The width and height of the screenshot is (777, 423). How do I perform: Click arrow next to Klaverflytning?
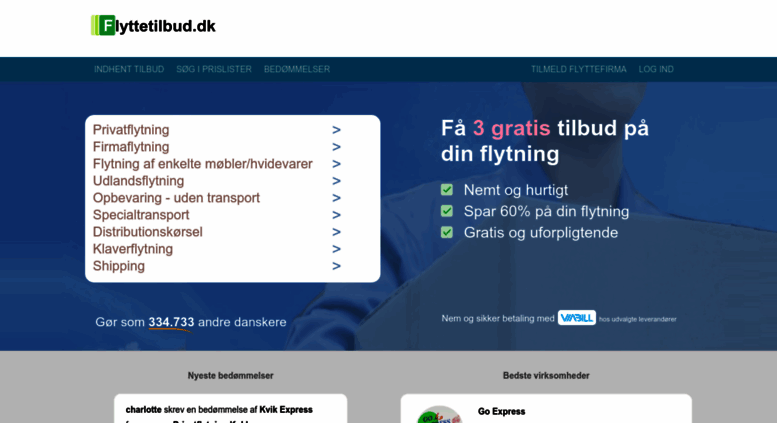[336, 249]
